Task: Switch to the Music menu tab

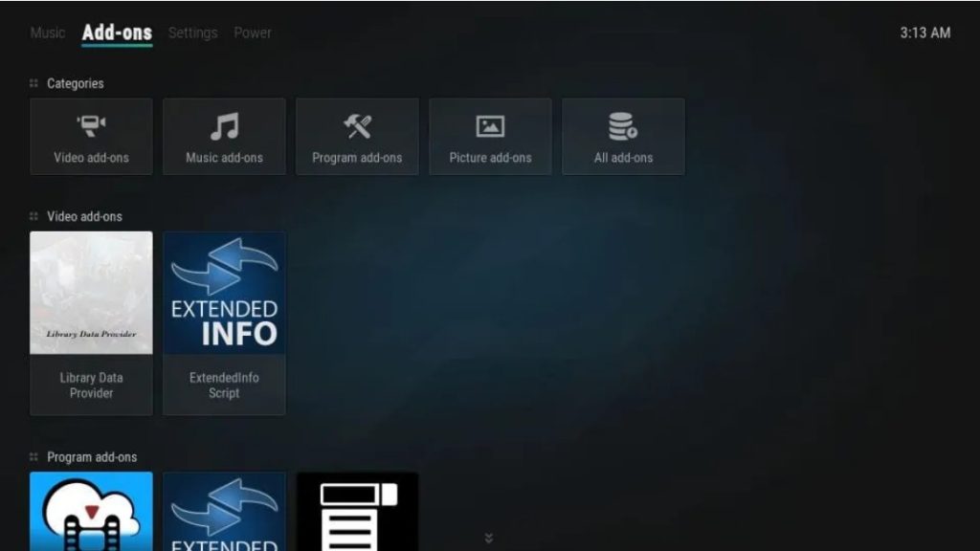Action: 48,33
